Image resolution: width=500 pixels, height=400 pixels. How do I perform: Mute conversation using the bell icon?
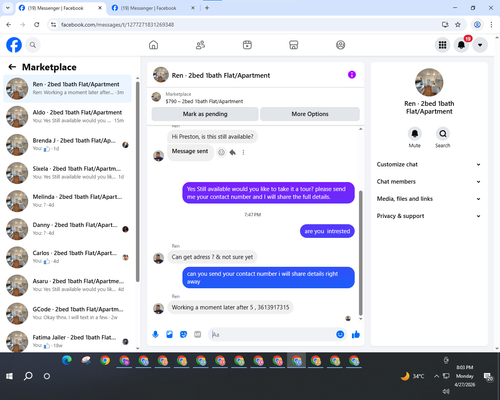pos(415,134)
